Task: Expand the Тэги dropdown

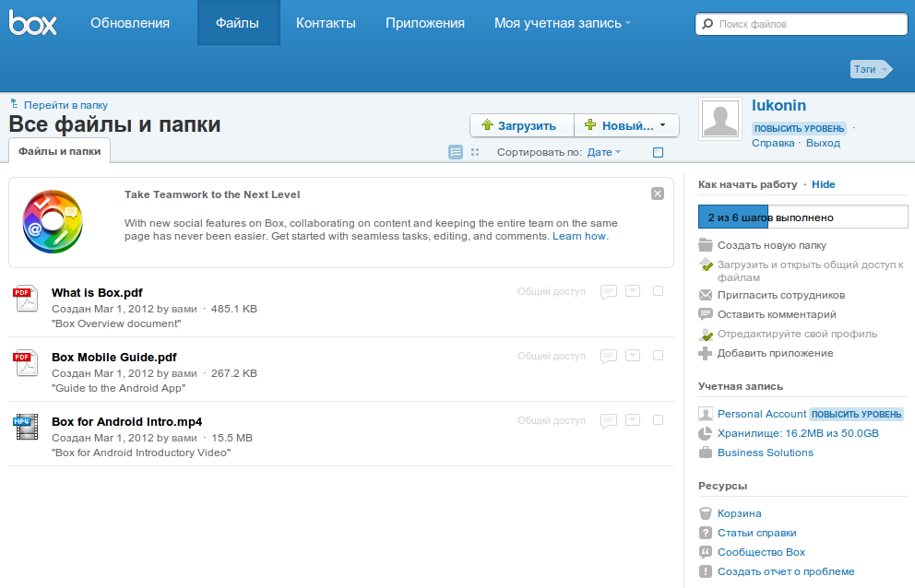Action: (872, 69)
